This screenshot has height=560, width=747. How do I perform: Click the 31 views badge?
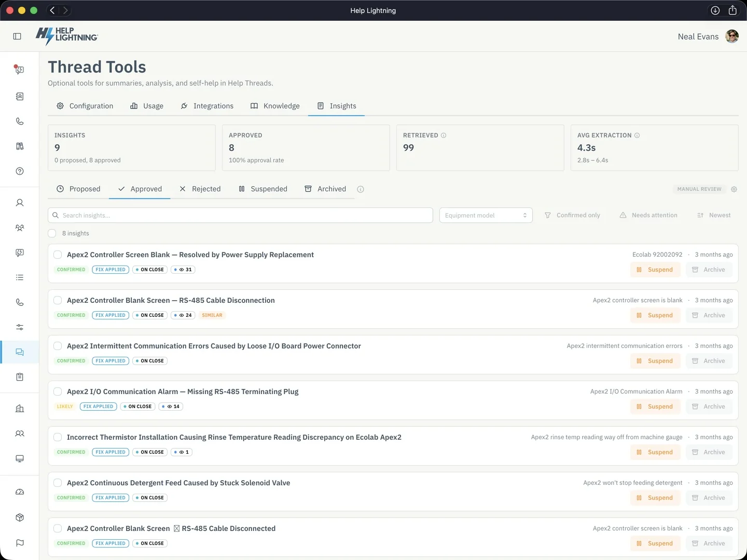pyautogui.click(x=183, y=270)
